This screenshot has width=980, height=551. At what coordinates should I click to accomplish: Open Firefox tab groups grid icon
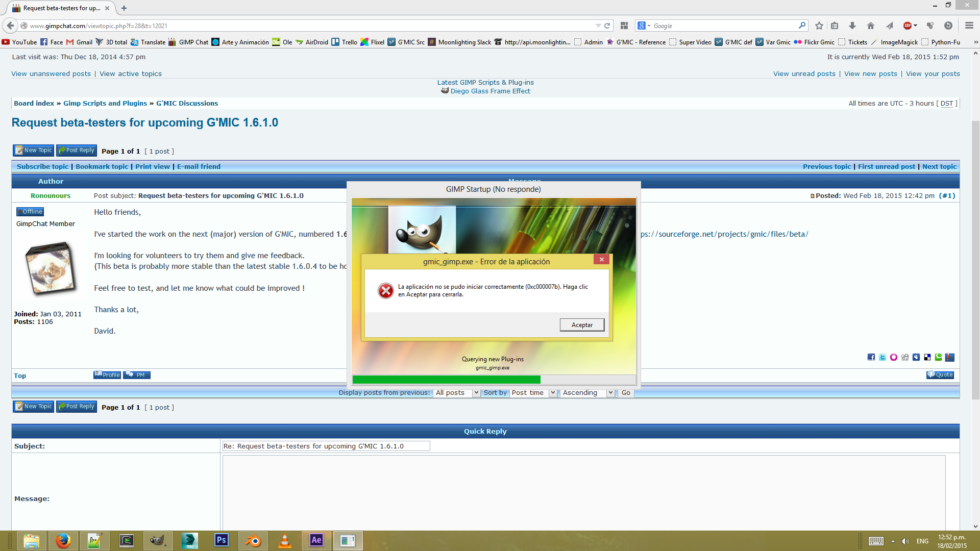(624, 26)
